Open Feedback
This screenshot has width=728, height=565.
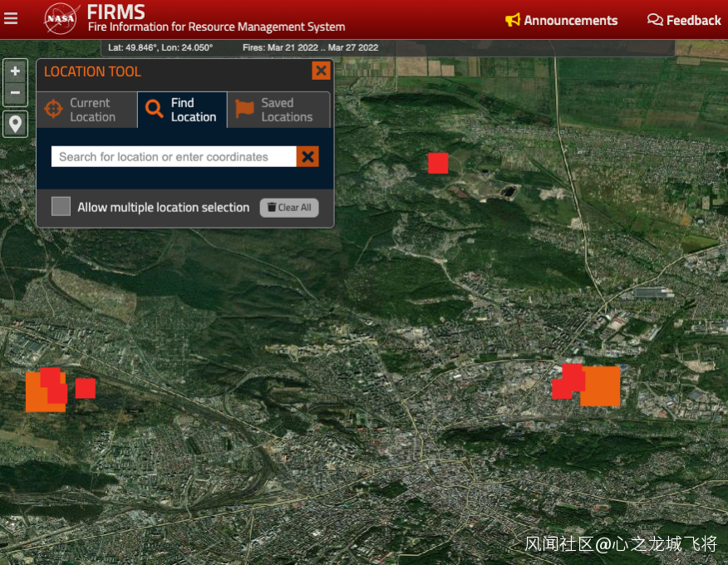(x=684, y=21)
